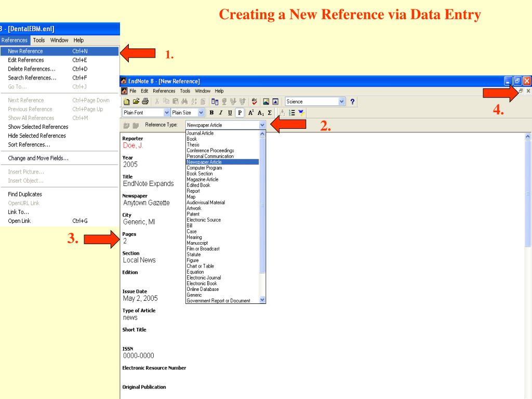Toggle the Plain text P button
The image size is (532, 399).
coord(240,113)
